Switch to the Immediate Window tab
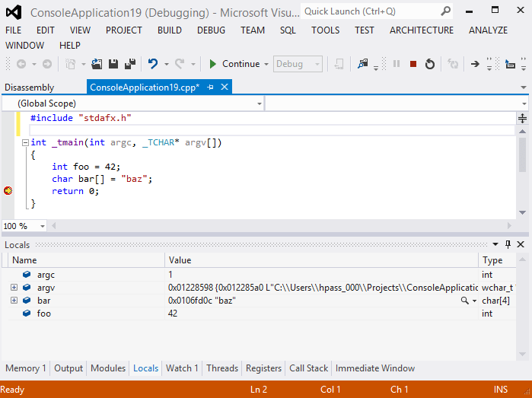 click(375, 368)
